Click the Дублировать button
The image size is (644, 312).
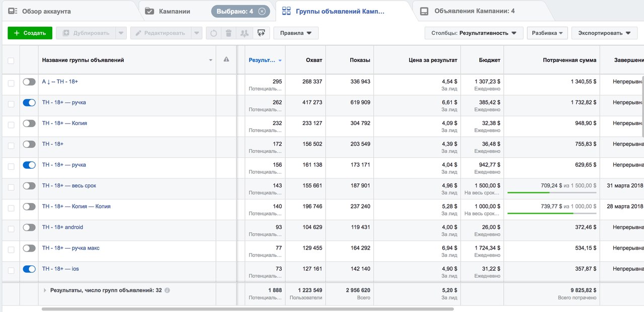pyautogui.click(x=86, y=33)
